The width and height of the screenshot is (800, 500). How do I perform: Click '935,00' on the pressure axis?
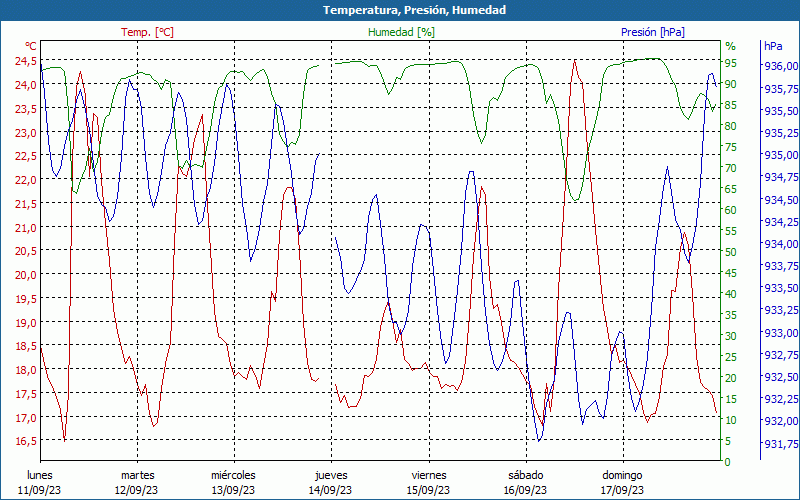pos(781,155)
